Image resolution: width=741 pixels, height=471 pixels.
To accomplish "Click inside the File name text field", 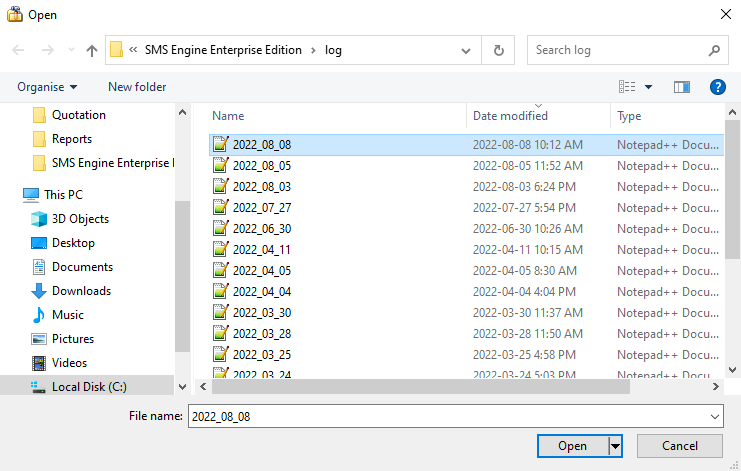I will [440, 416].
